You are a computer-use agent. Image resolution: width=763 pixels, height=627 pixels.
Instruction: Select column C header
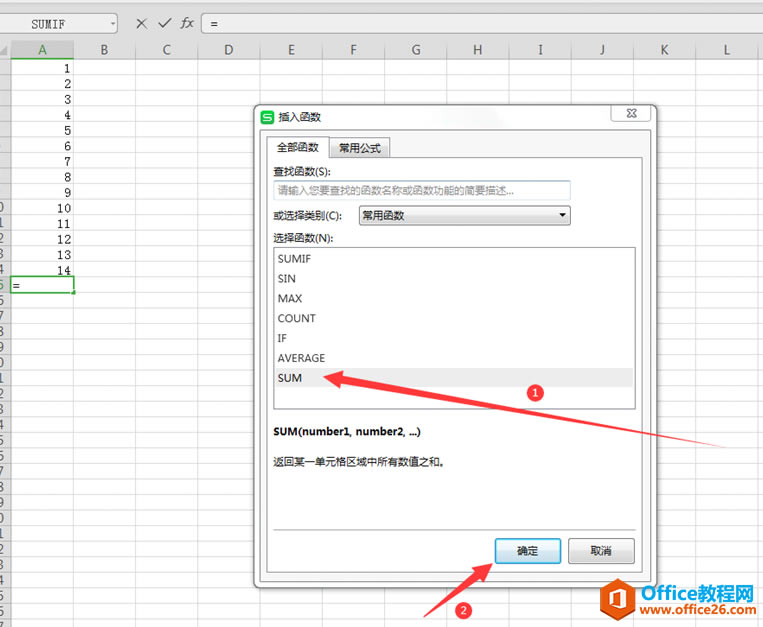[x=166, y=50]
